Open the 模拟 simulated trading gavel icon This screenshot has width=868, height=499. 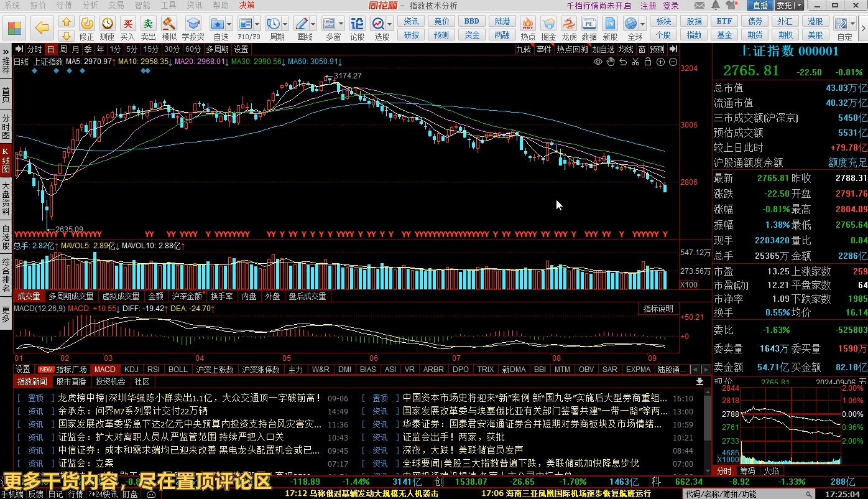pyautogui.click(x=169, y=24)
